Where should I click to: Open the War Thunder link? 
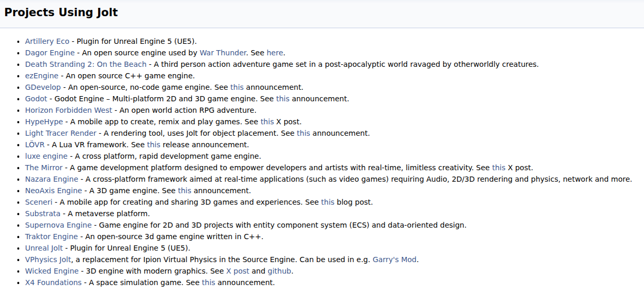(223, 53)
